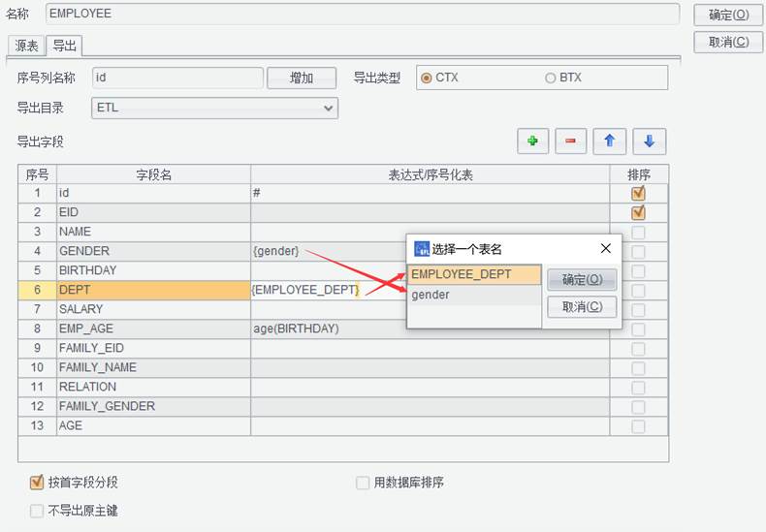Close the table name selection popup
The image size is (766, 532).
pyautogui.click(x=606, y=248)
